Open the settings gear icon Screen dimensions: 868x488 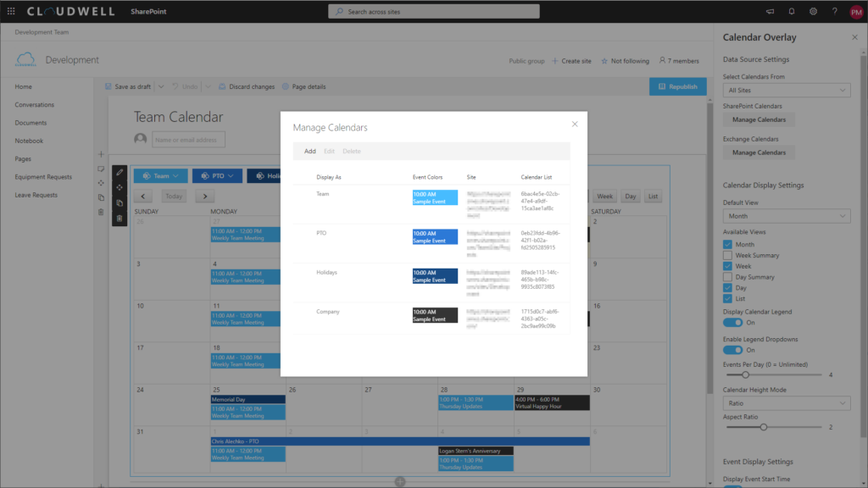812,11
